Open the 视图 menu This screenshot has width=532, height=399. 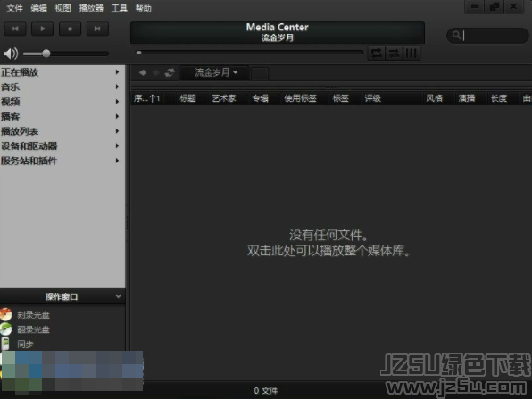pyautogui.click(x=62, y=8)
